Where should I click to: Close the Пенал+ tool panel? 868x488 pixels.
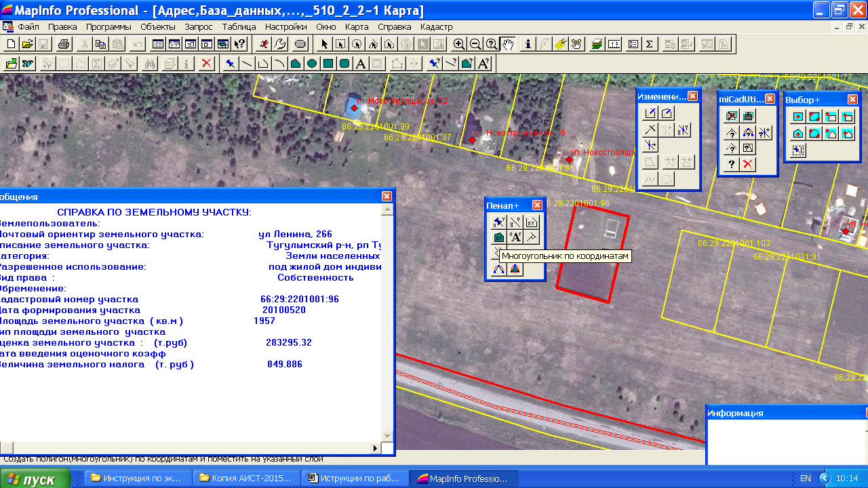(537, 205)
